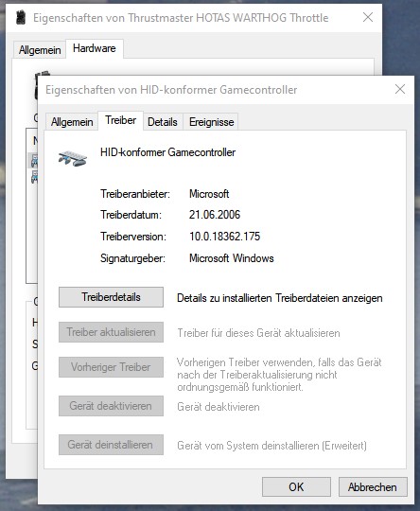
Task: Click the HID-konformer Gamecontroller dialog title
Action: [x=171, y=90]
